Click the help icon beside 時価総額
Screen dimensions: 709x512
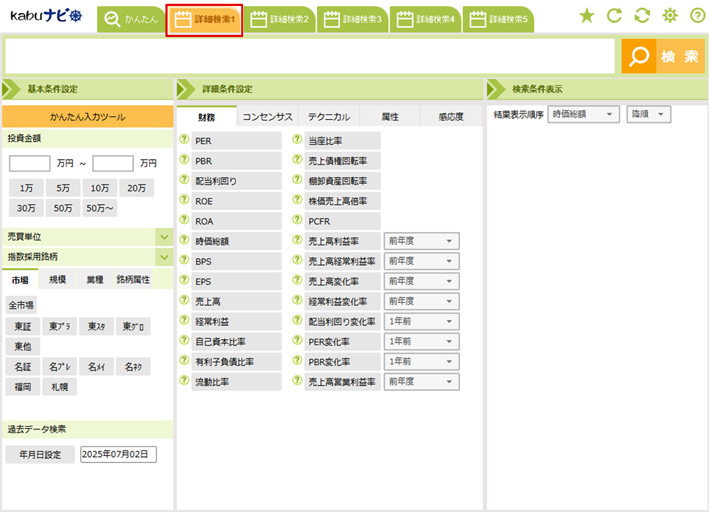coord(184,240)
